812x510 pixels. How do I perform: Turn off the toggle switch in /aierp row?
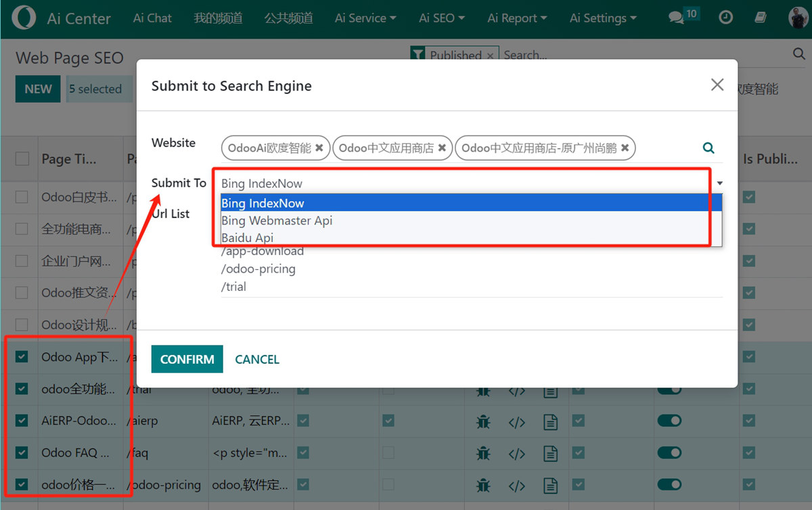point(669,421)
